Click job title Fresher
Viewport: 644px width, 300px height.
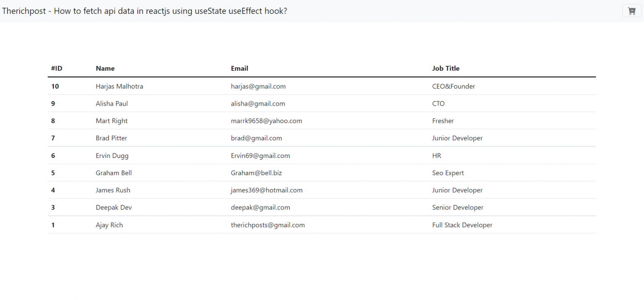tap(443, 121)
